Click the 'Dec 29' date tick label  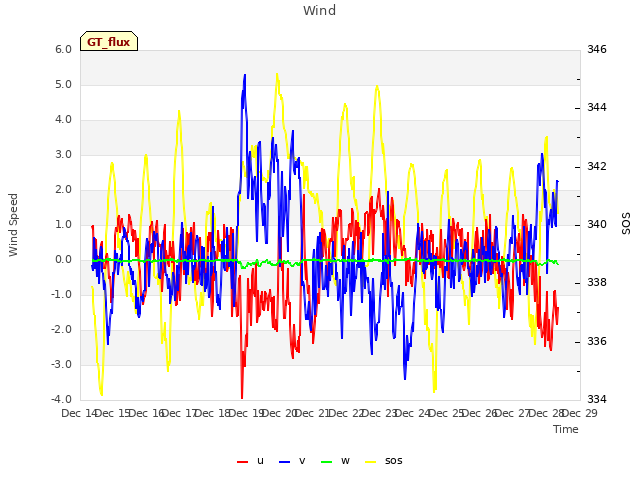[580, 413]
